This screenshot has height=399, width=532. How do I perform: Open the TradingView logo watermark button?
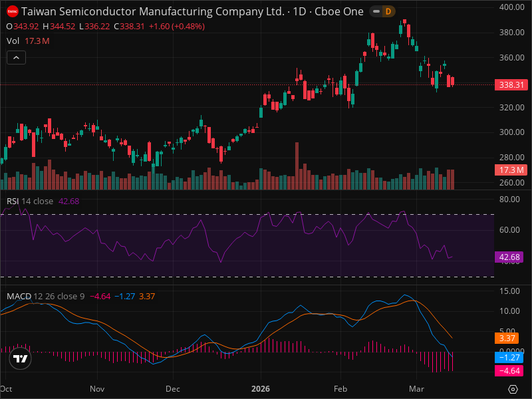click(21, 358)
